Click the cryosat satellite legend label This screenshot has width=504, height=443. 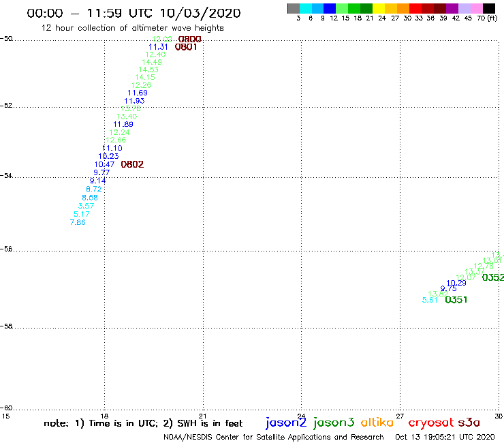pos(431,423)
